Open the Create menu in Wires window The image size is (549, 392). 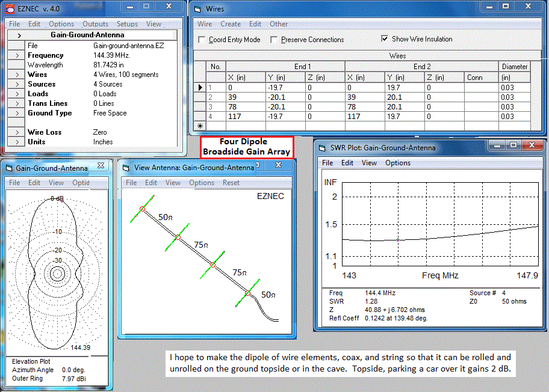click(x=231, y=24)
